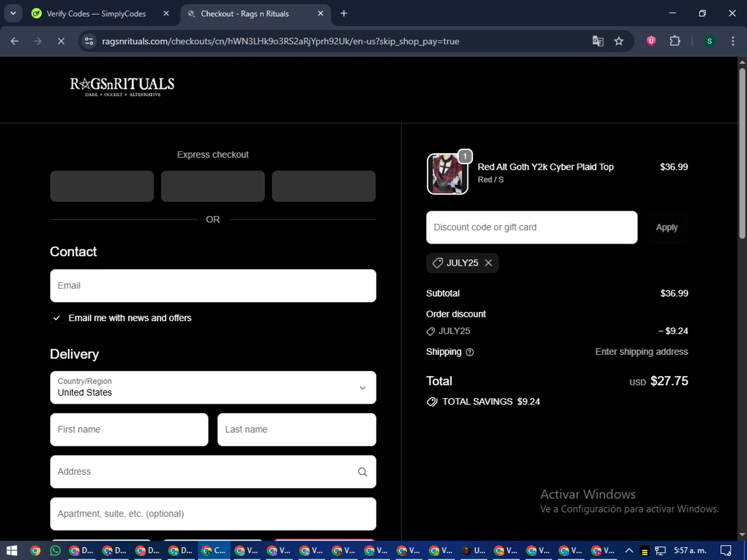Select the Checkout - Rags n Rituals tab

pos(244,13)
